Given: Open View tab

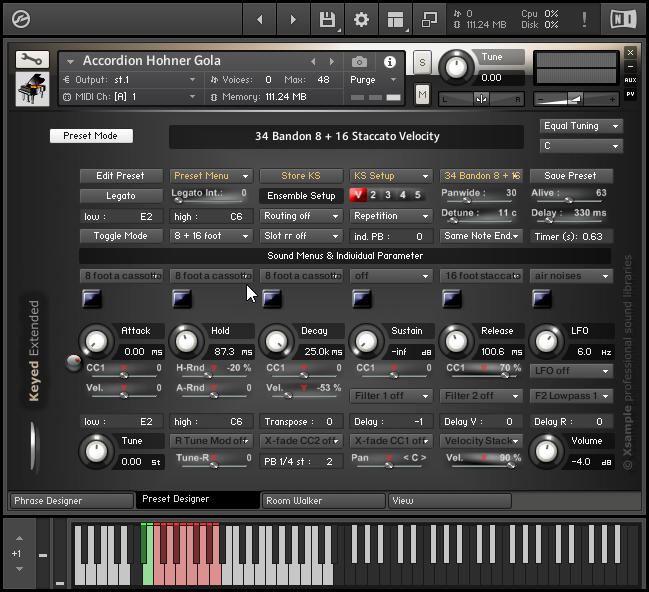Looking at the screenshot, I should (450, 501).
